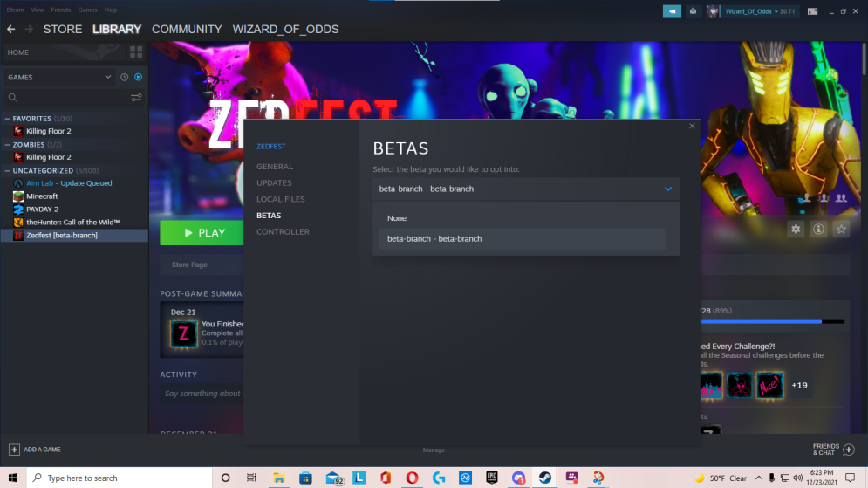Open Friends & Chat plus icon
The width and height of the screenshot is (868, 488).
point(849,450)
